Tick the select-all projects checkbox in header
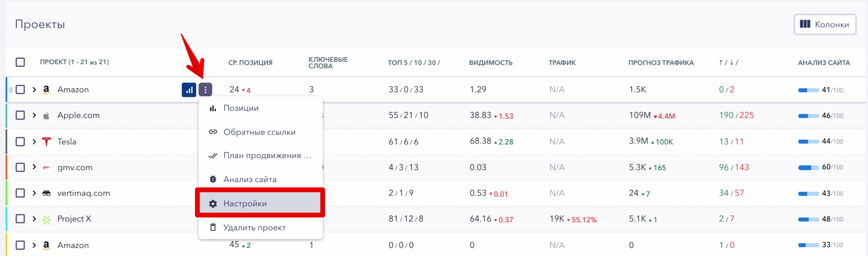868x256 pixels. click(x=20, y=62)
